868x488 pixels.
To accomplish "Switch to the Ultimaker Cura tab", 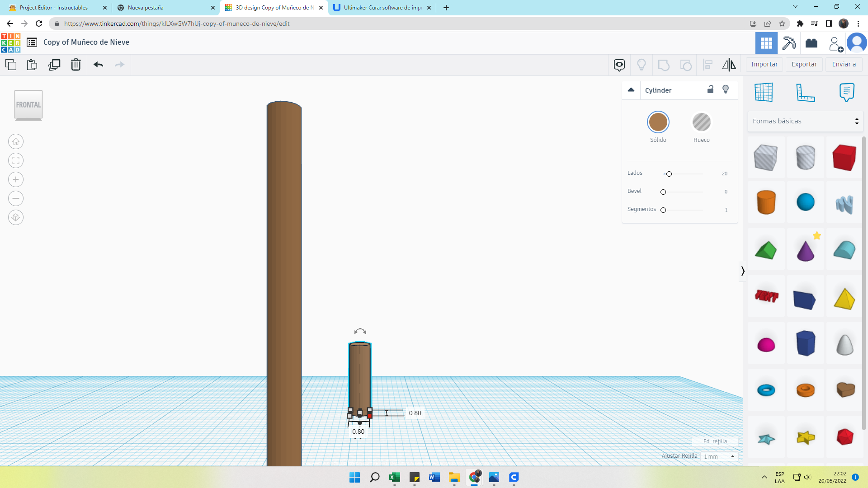I will pyautogui.click(x=382, y=8).
